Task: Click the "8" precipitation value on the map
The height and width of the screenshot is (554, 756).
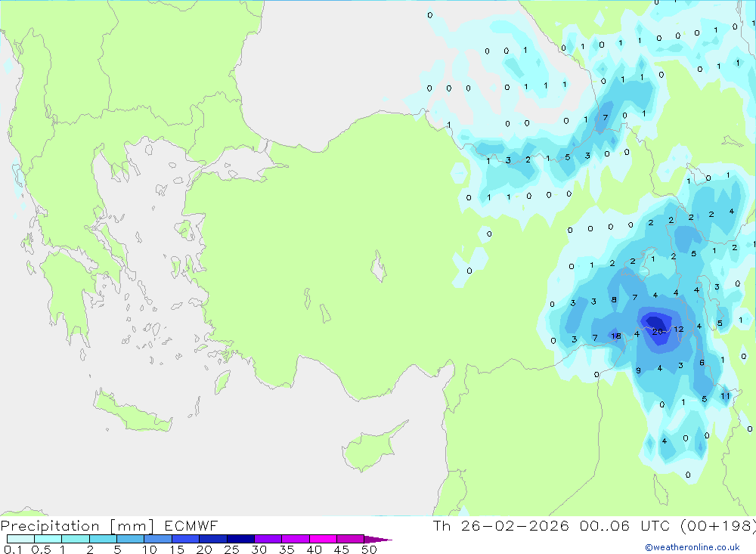Action: pos(614,300)
